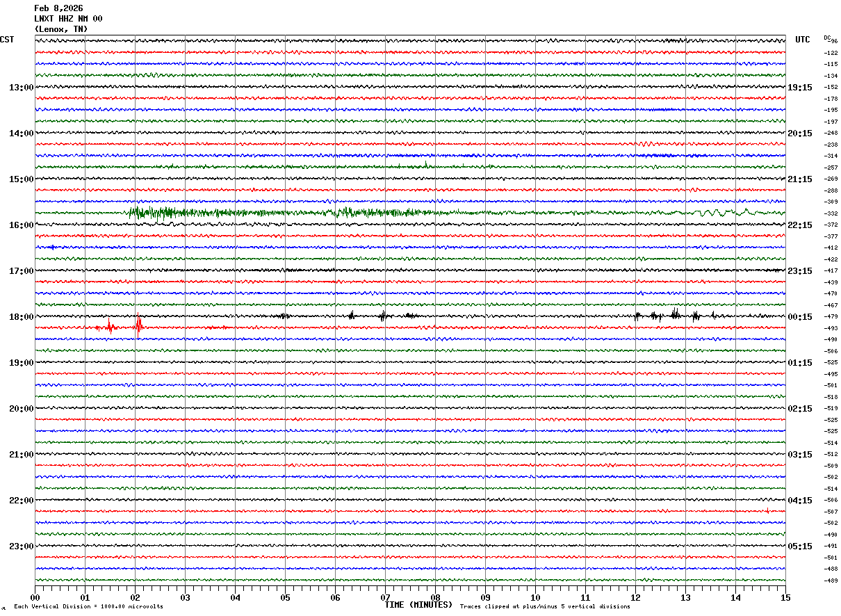Click the red spike after 18:00 CST

click(x=138, y=325)
